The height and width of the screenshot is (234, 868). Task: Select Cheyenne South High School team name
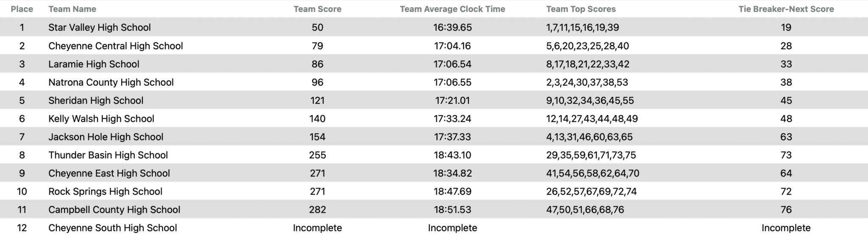113,228
